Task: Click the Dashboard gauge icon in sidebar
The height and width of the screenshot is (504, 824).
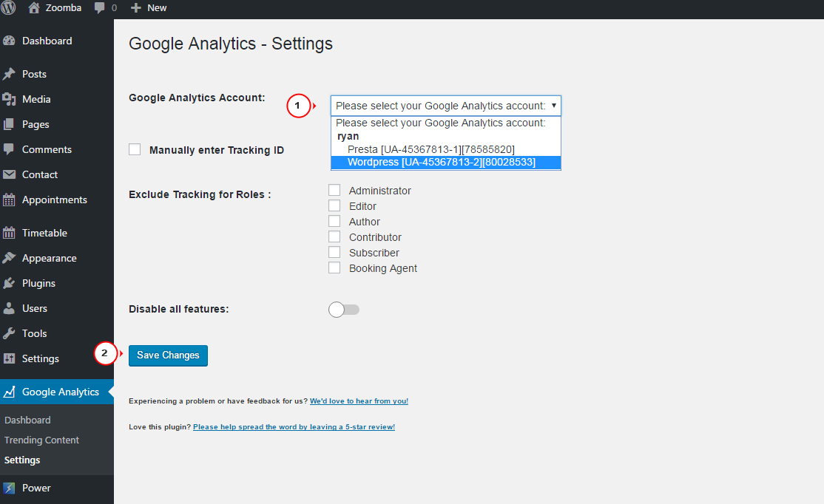Action: click(9, 41)
